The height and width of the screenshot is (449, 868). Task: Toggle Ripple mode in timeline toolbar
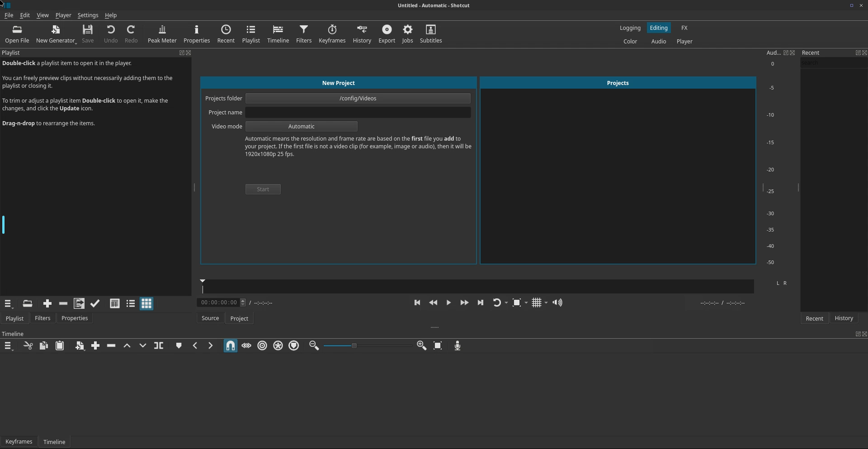pyautogui.click(x=262, y=346)
